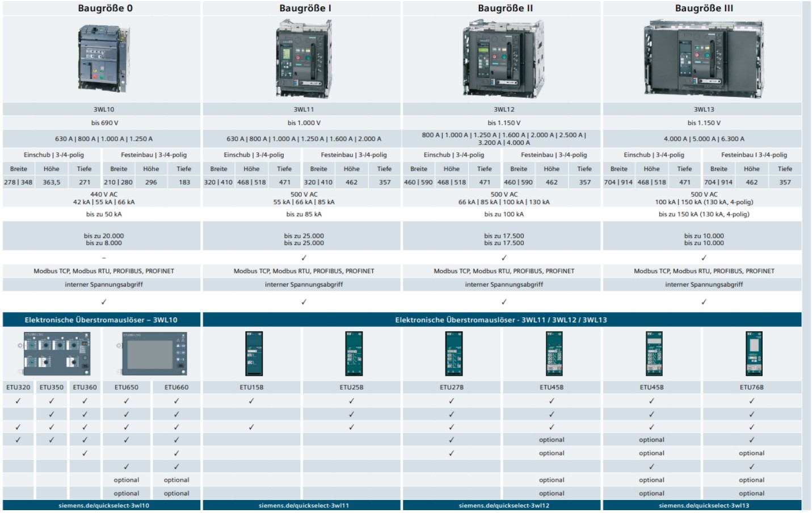Click '55 kA | 66 kA | 85 kA' text

304,202
